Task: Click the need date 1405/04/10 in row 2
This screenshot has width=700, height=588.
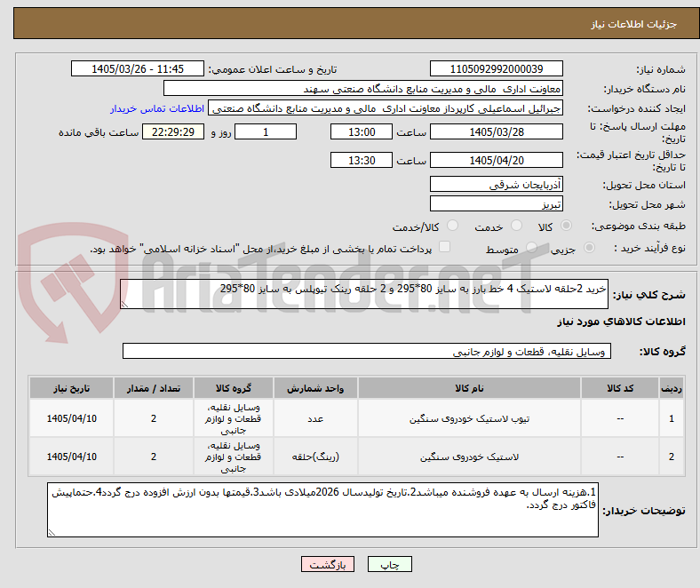Action: click(x=71, y=457)
